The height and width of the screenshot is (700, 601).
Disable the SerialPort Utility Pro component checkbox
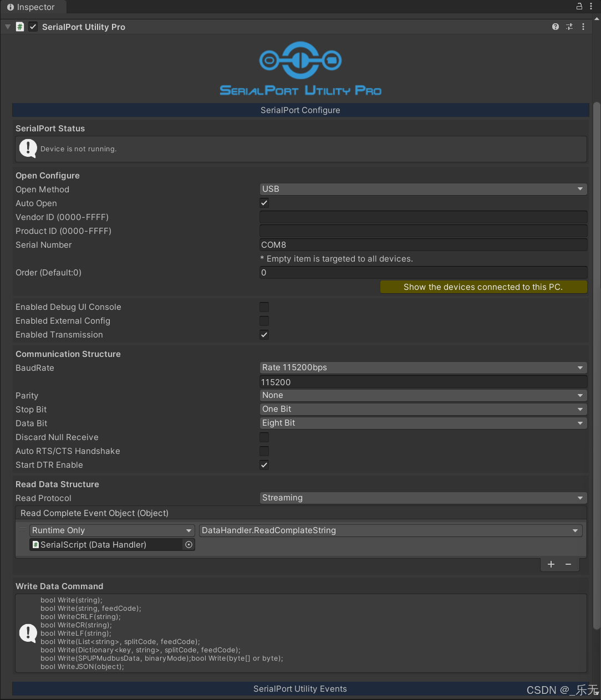pyautogui.click(x=33, y=27)
